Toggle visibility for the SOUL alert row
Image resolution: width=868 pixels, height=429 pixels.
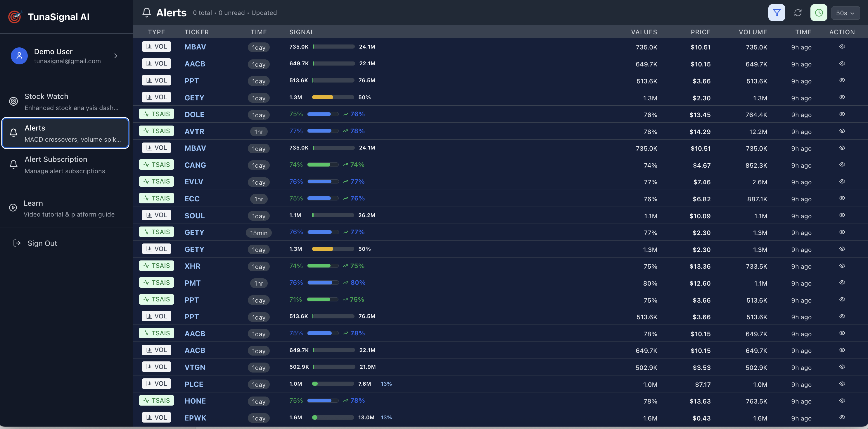tap(842, 215)
